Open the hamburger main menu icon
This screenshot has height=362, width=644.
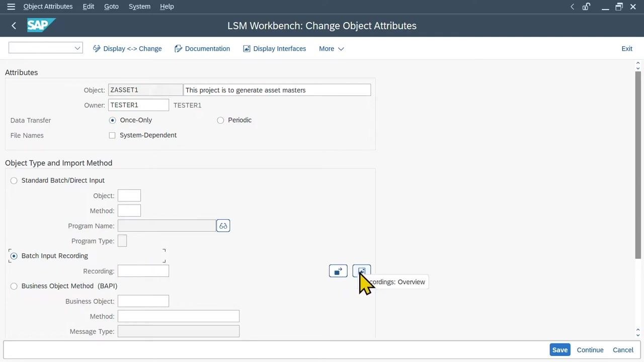(x=11, y=7)
